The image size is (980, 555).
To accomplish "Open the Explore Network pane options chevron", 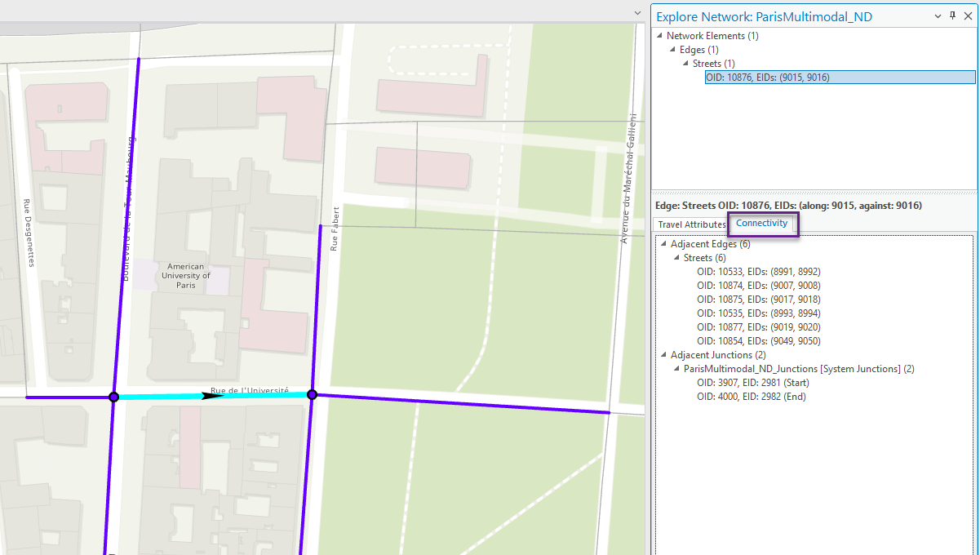I will 935,16.
